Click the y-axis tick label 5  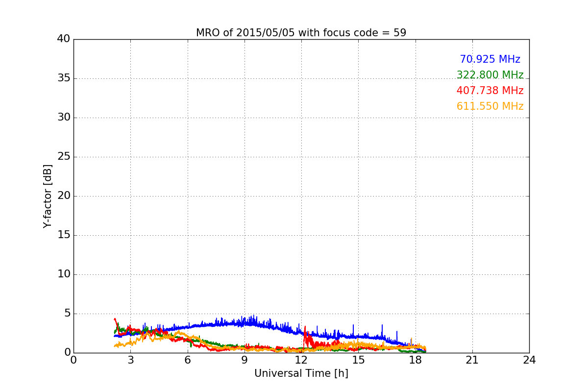tap(67, 314)
